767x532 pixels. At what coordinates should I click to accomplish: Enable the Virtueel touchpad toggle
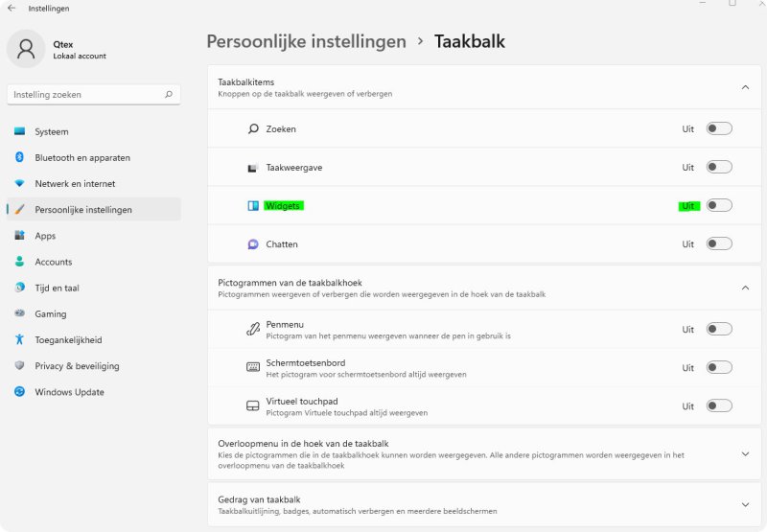click(719, 405)
